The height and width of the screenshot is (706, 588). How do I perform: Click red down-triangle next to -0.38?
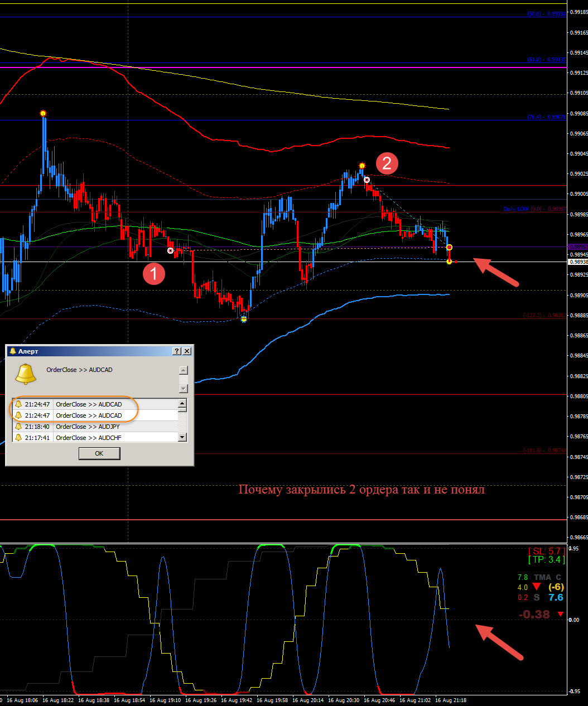[x=561, y=614]
